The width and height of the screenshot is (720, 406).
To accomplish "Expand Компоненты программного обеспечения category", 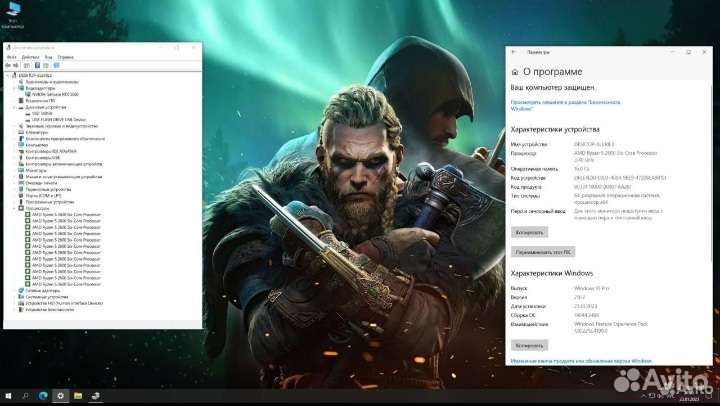I will (15, 139).
